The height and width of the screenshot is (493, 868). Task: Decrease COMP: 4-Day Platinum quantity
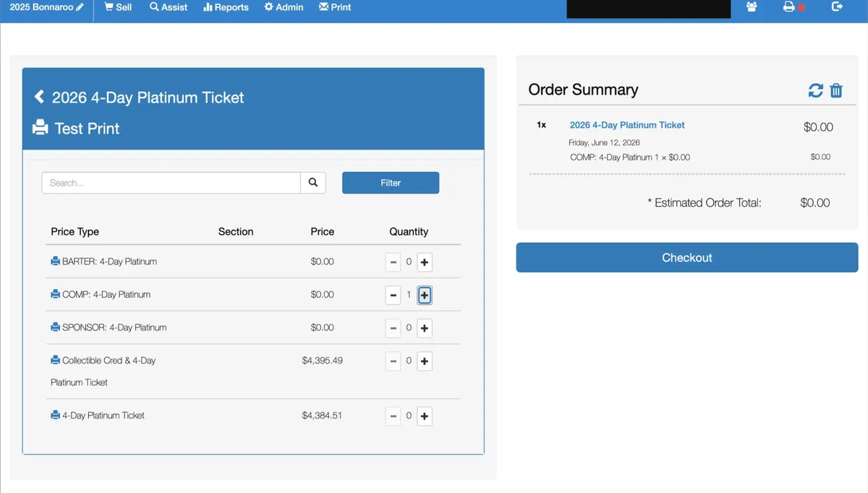pyautogui.click(x=393, y=295)
